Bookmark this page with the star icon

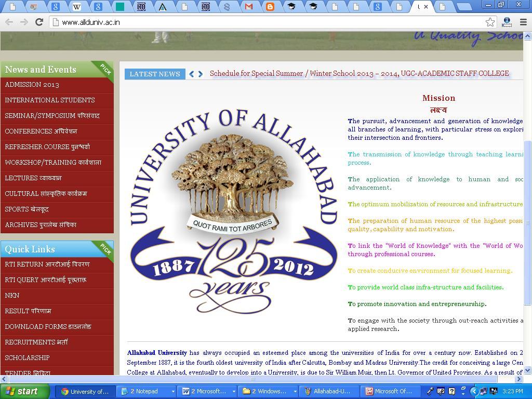coord(490,22)
